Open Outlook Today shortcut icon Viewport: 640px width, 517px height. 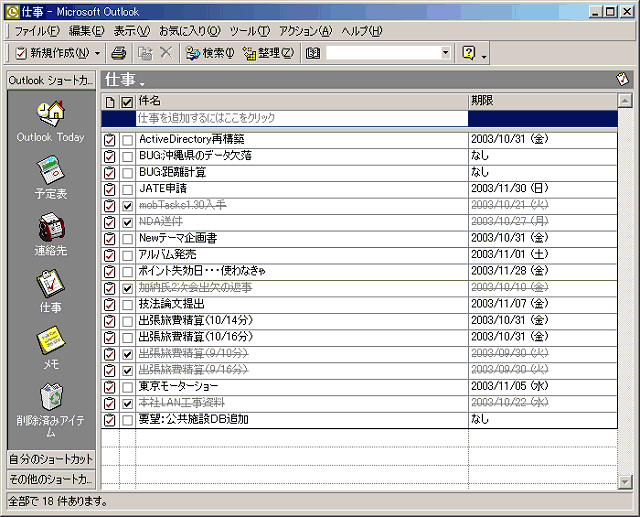[x=51, y=113]
